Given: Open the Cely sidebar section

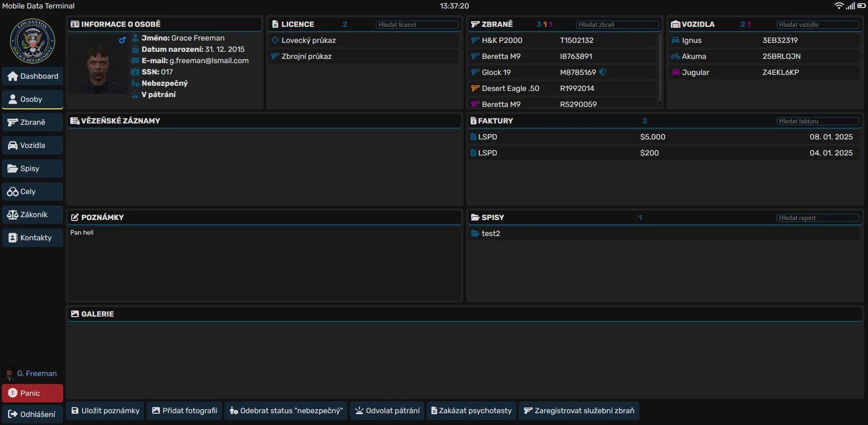Looking at the screenshot, I should 33,192.
